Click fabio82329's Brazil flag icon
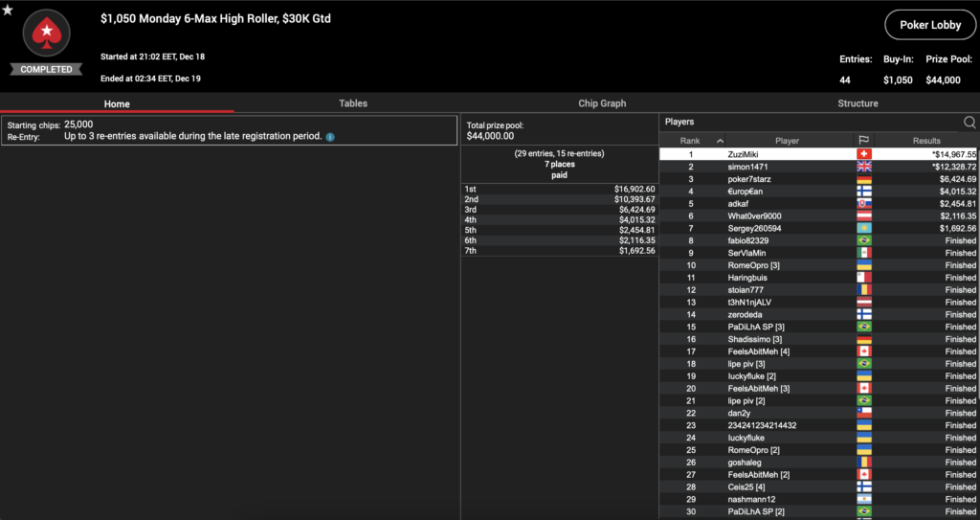 (863, 240)
